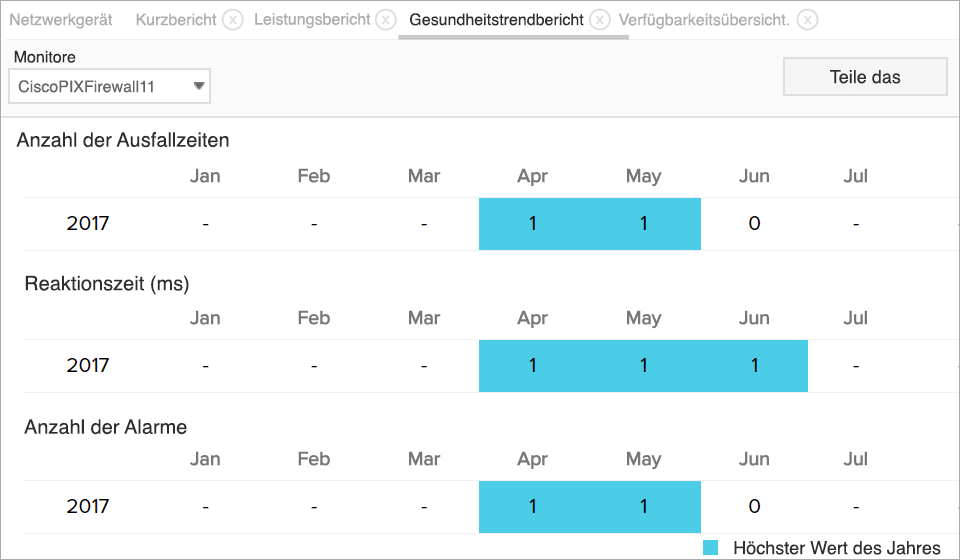Close the Verfügbarkeitsübersicht tab

807,20
